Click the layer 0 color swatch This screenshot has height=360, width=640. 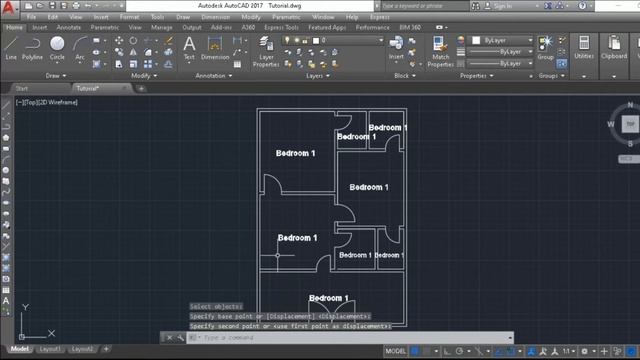click(x=316, y=40)
